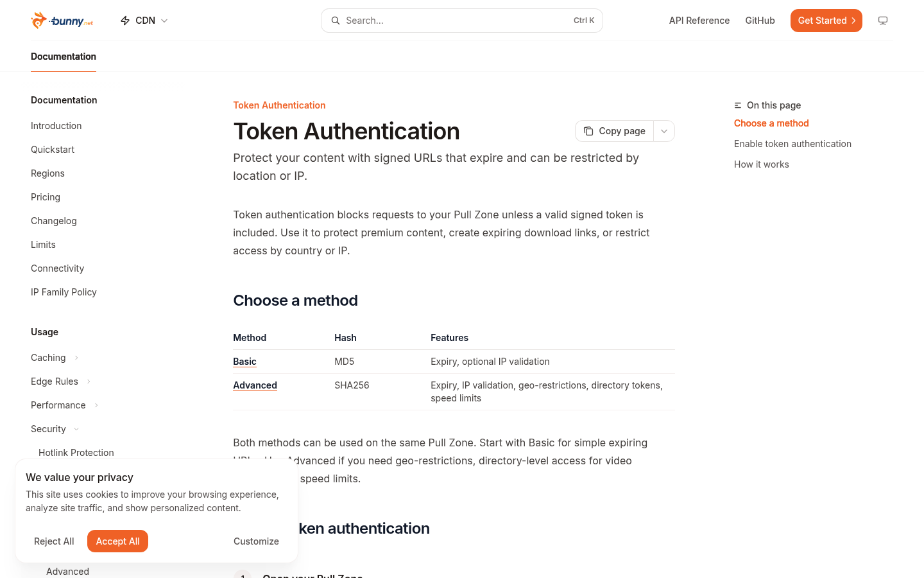Click the CDN lightning bolt icon
The image size is (924, 578).
125,21
